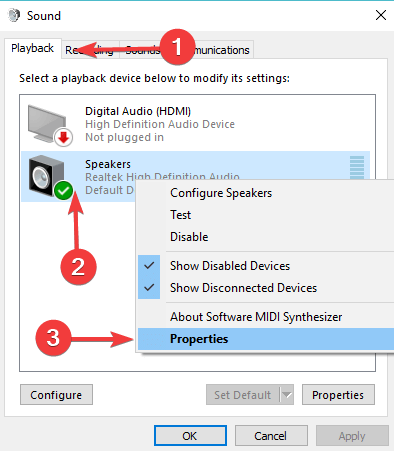Click the Configure button
The image size is (394, 451).
click(x=56, y=395)
